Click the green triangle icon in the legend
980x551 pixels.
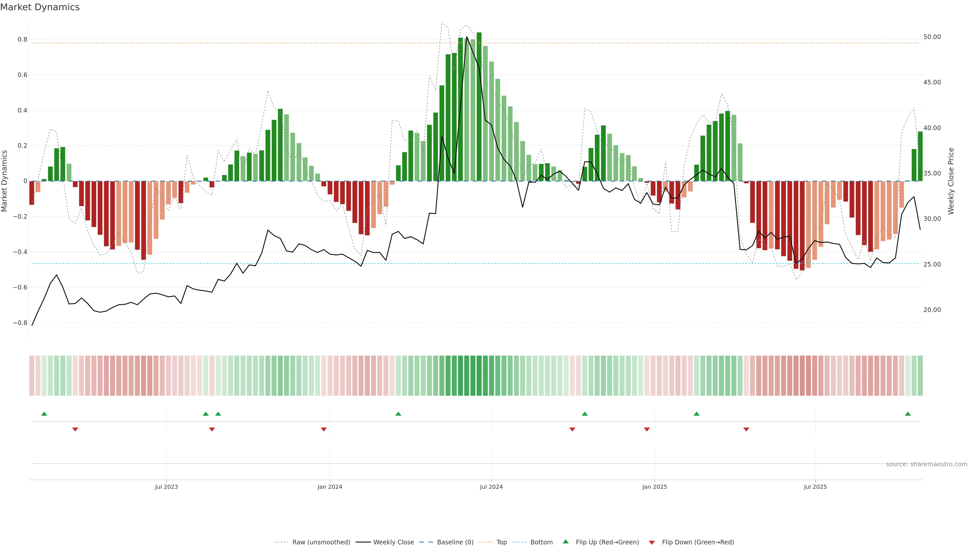tap(566, 542)
